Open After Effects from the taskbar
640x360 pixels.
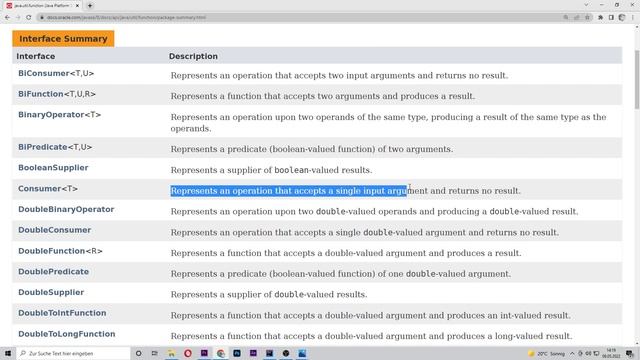pos(253,353)
